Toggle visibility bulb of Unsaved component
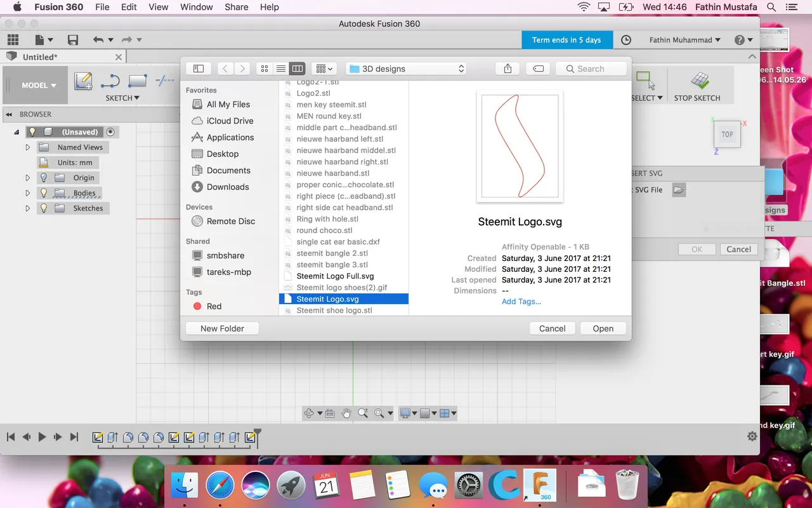812x508 pixels. pos(32,132)
